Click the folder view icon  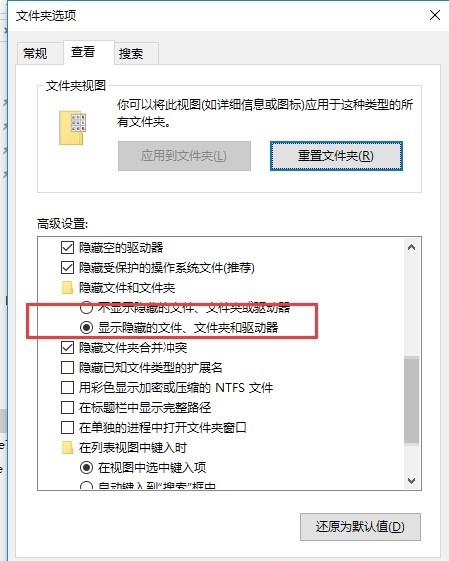pos(73,128)
